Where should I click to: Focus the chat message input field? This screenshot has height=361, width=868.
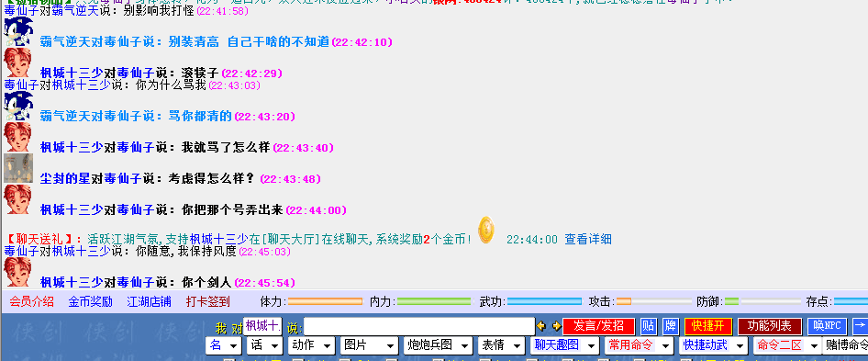click(x=419, y=326)
